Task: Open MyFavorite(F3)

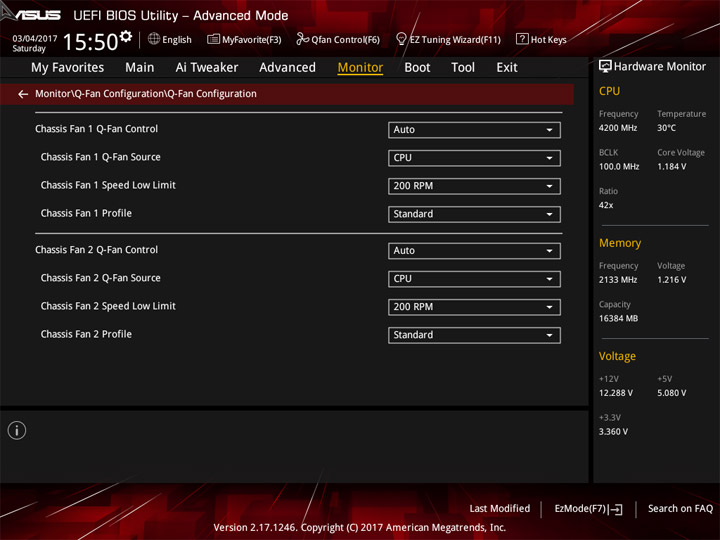Action: (x=244, y=39)
